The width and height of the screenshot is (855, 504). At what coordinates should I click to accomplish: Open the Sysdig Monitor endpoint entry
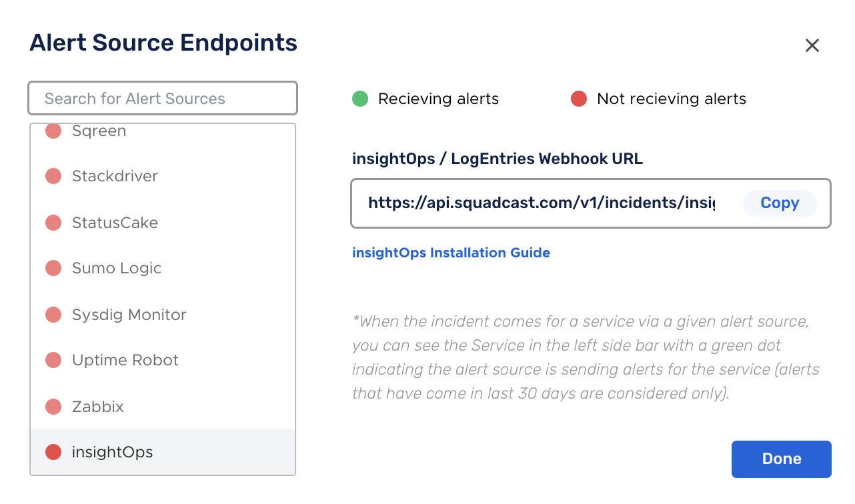pos(163,315)
